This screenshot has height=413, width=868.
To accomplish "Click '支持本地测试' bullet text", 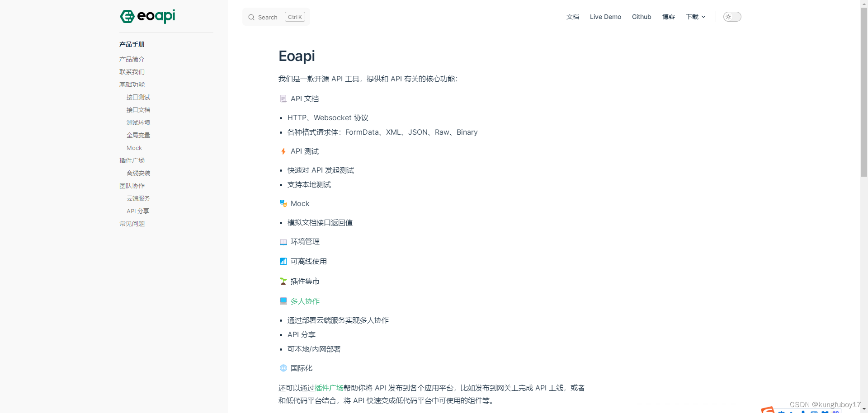I will (x=309, y=184).
